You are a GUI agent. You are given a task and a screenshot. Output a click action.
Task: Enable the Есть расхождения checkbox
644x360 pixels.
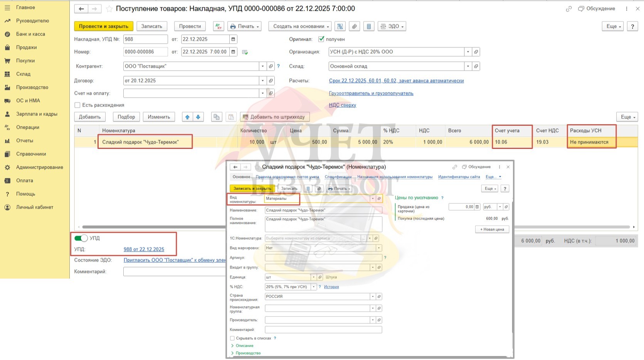click(x=77, y=105)
